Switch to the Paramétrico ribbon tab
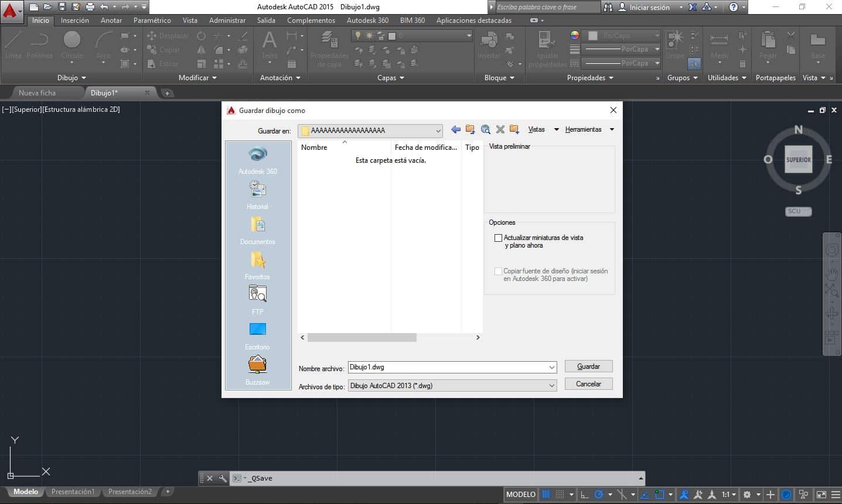 coord(152,20)
